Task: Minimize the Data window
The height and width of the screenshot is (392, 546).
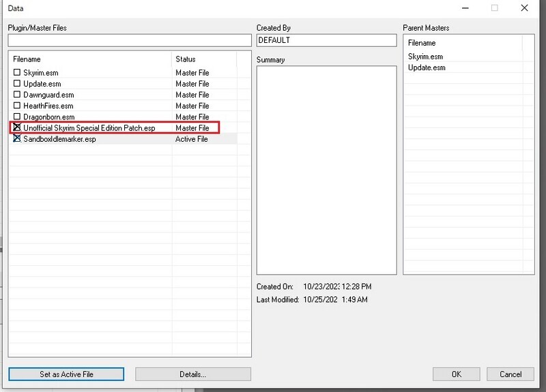Action: point(465,8)
